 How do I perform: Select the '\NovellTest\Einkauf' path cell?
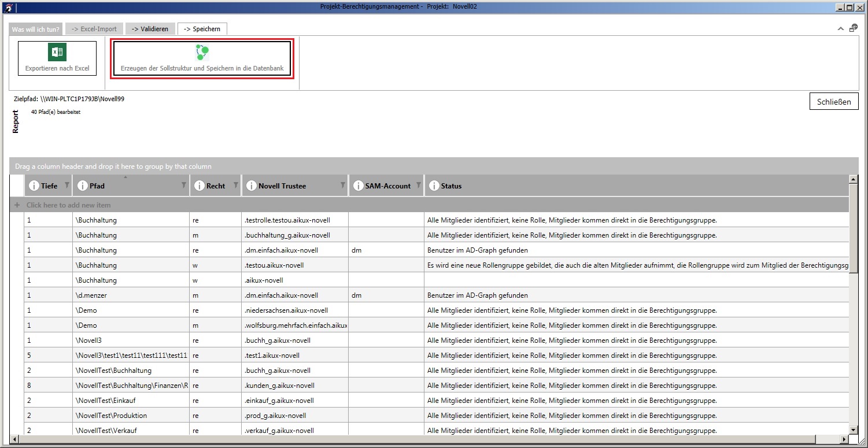click(131, 401)
